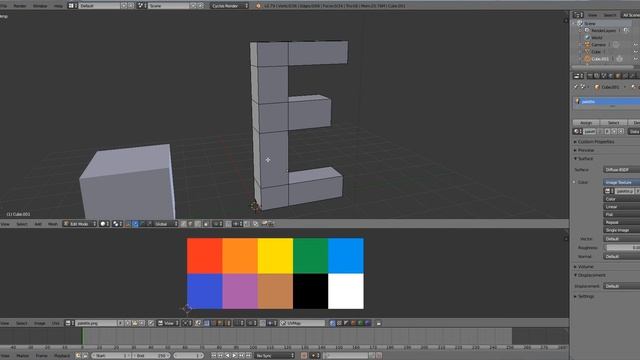The width and height of the screenshot is (640, 360).
Task: Jump to the start frame in timeline
Action: click(213, 356)
